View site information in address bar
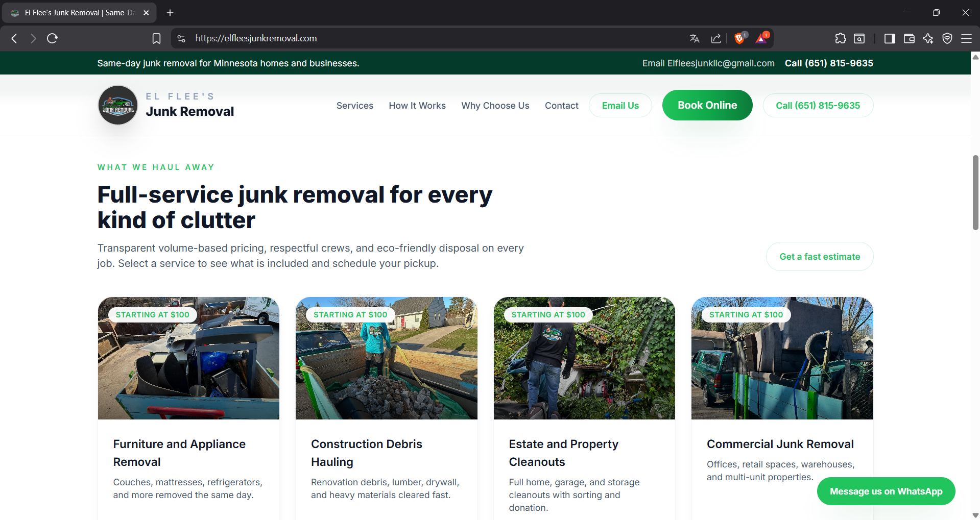 pos(181,38)
